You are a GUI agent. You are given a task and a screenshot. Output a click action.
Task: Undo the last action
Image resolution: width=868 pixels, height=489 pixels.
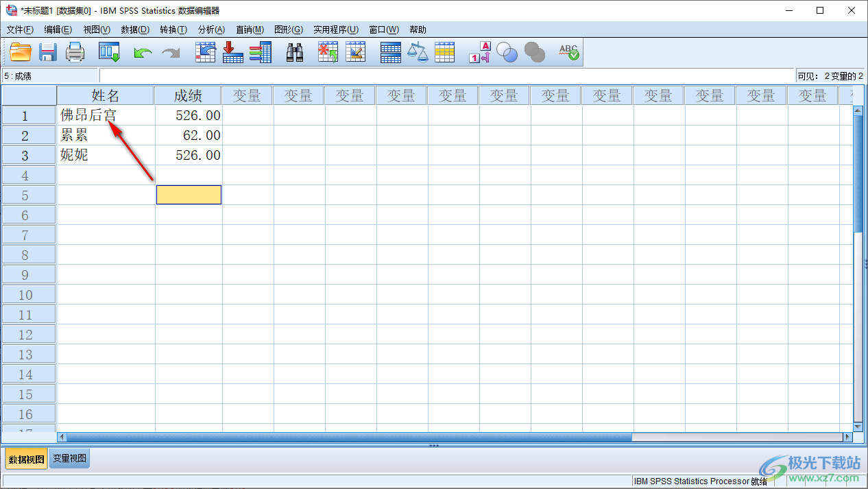(143, 52)
